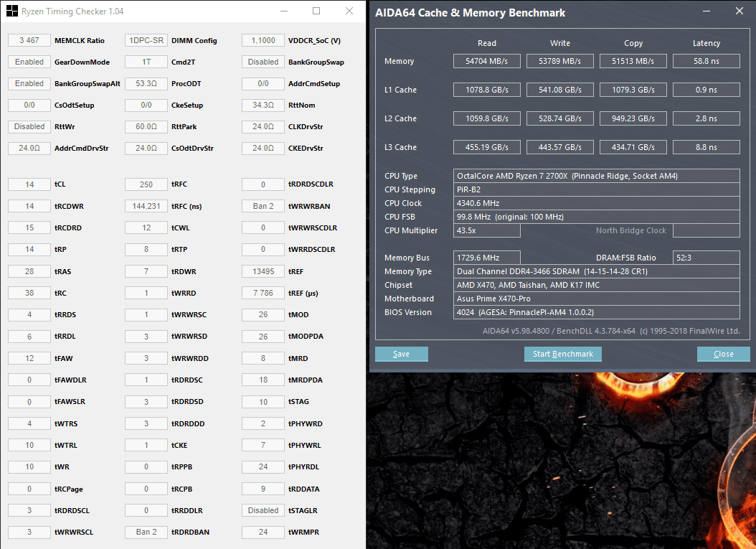Click the Ryzen Timing Checker app icon
Image resolution: width=756 pixels, height=549 pixels.
pos(11,11)
